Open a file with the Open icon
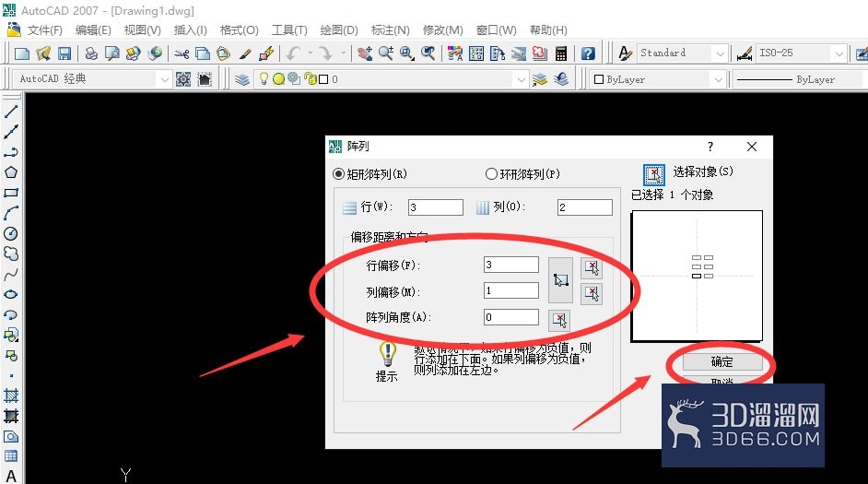 tap(43, 53)
